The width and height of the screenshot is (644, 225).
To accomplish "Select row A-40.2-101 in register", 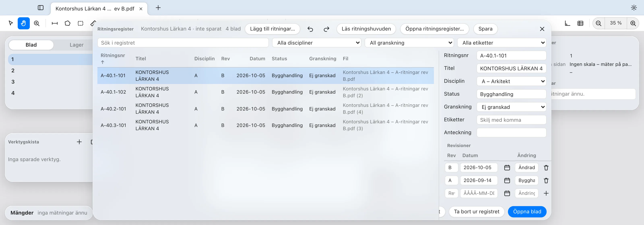I will pyautogui.click(x=265, y=109).
